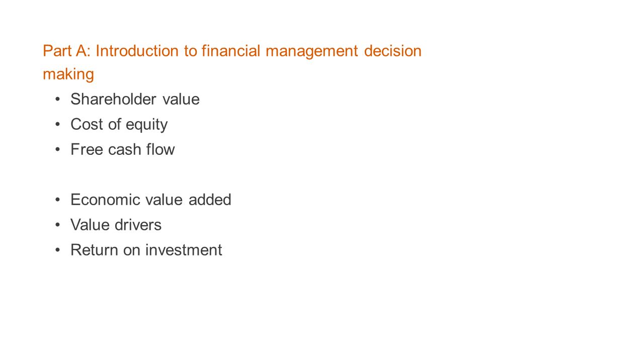Click the bullet dot before 'Shareholder value'
The width and height of the screenshot is (644, 362).
coord(58,99)
